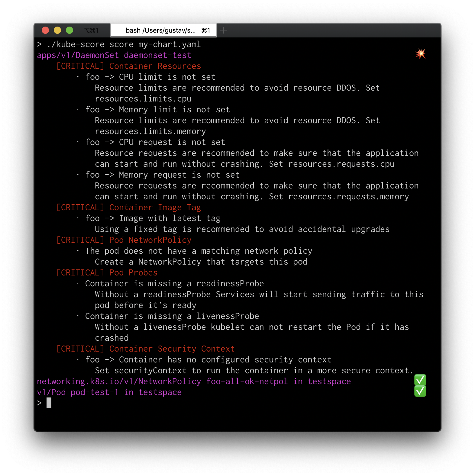475x476 pixels.
Task: Select the bash /Users/gustav tab
Action: tap(163, 30)
